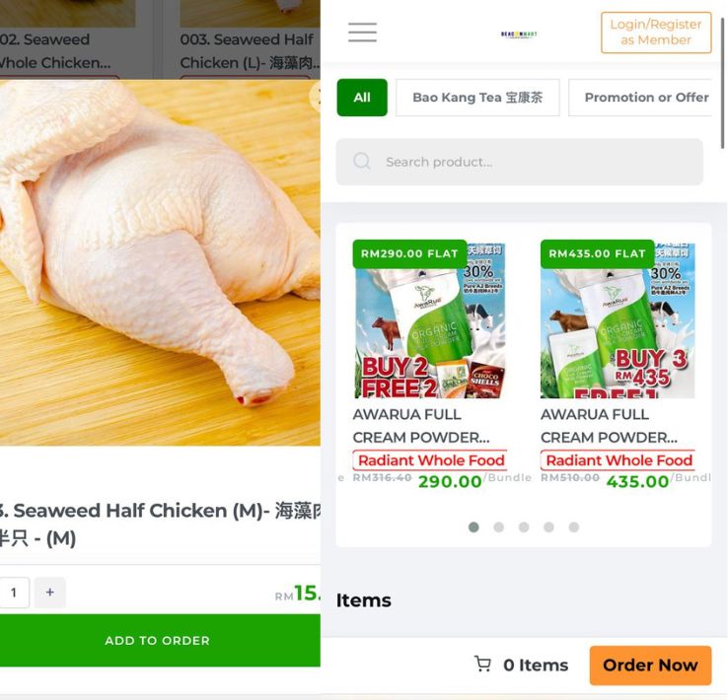Select the Bao Kang Tea tab
The width and height of the screenshot is (728, 700).
point(477,98)
